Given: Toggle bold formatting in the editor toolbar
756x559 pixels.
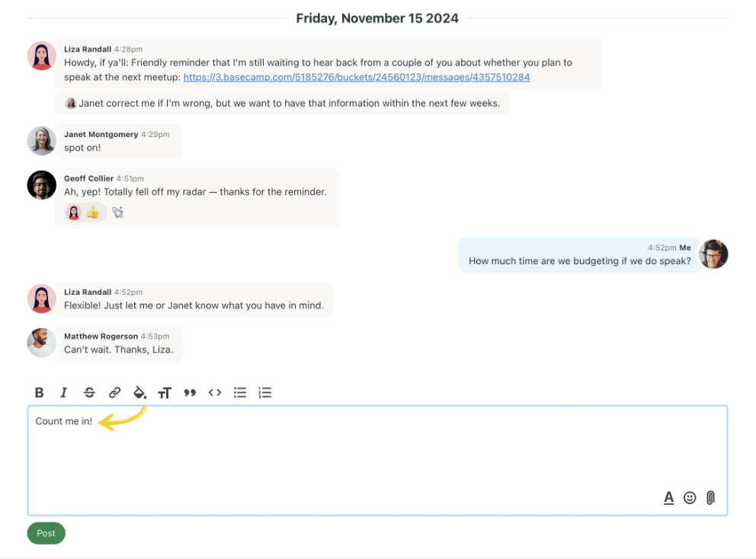Looking at the screenshot, I should coord(40,393).
